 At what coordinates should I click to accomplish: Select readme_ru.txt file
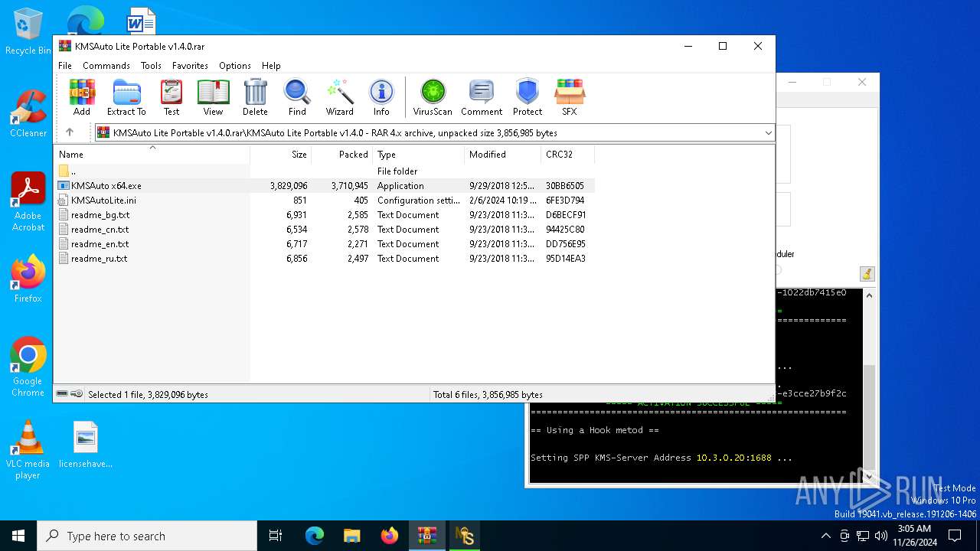click(x=325, y=259)
